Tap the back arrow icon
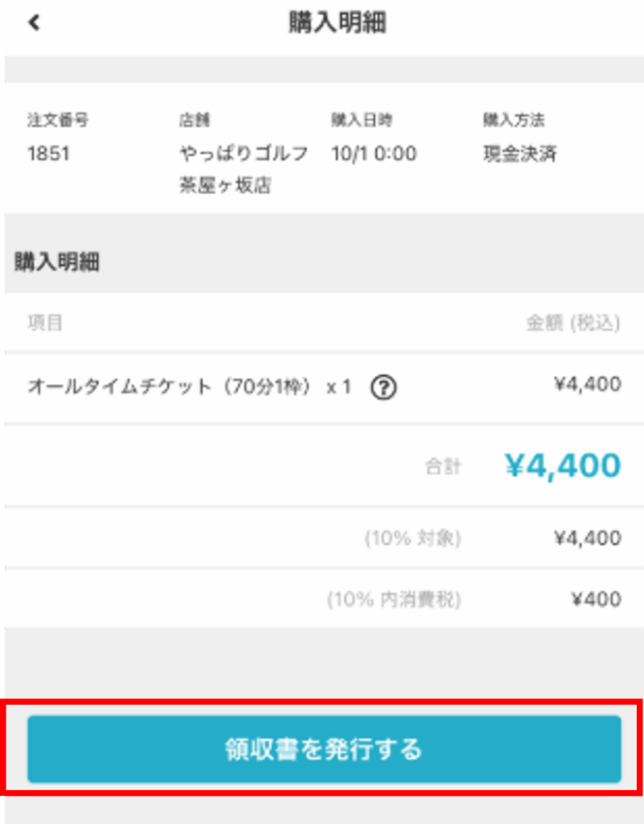Image resolution: width=644 pixels, height=824 pixels. 34,23
